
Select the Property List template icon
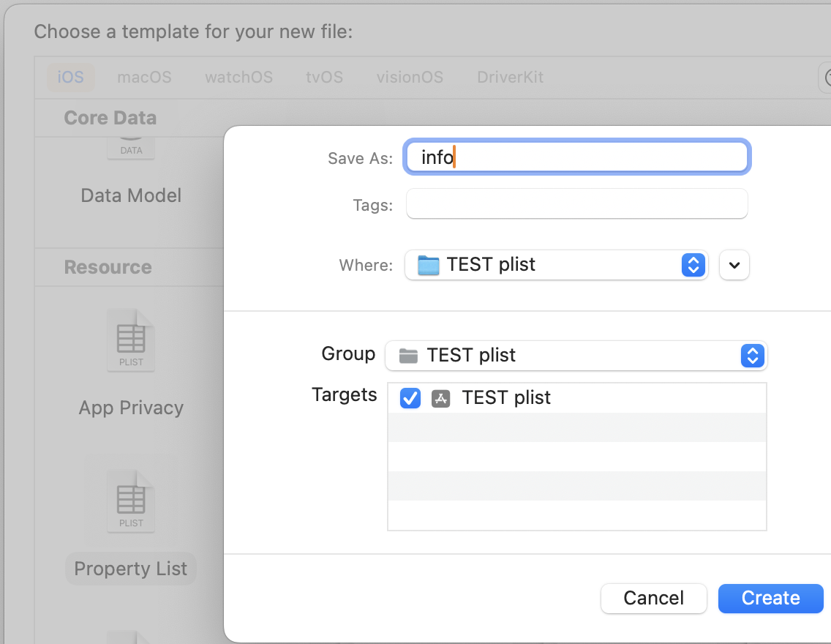131,500
